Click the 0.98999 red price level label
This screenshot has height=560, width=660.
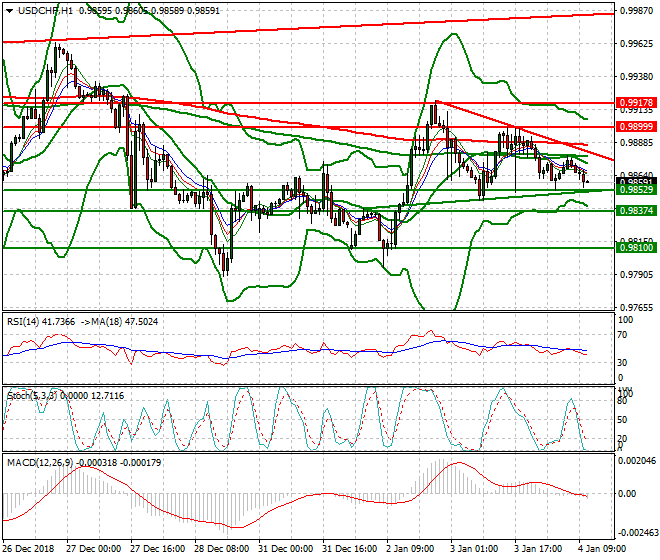636,127
